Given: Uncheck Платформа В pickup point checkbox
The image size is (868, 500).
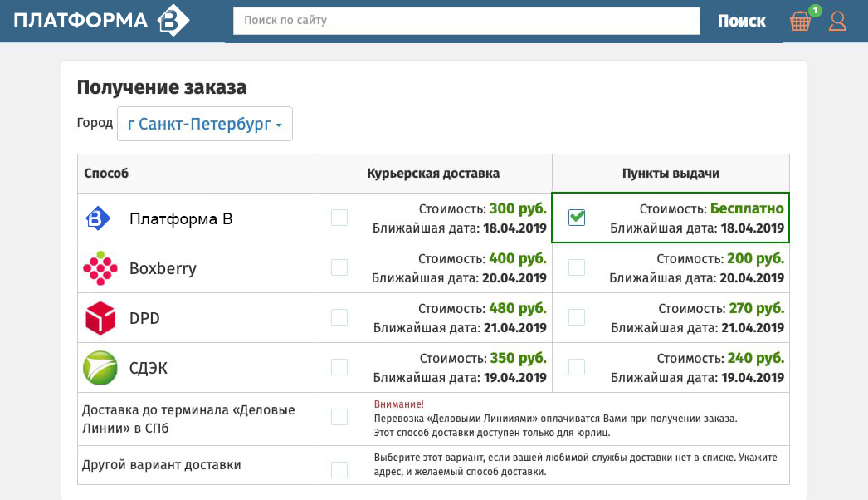Looking at the screenshot, I should click(x=577, y=218).
